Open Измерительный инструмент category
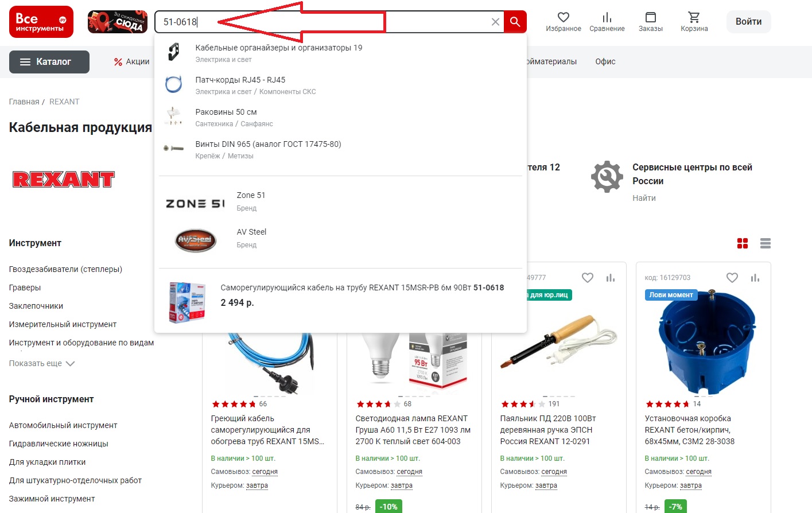812x513 pixels. 63,324
